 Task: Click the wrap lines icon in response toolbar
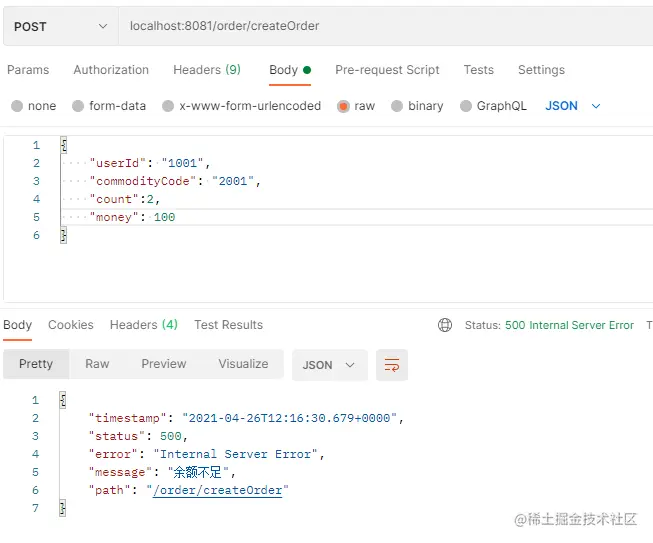click(392, 365)
